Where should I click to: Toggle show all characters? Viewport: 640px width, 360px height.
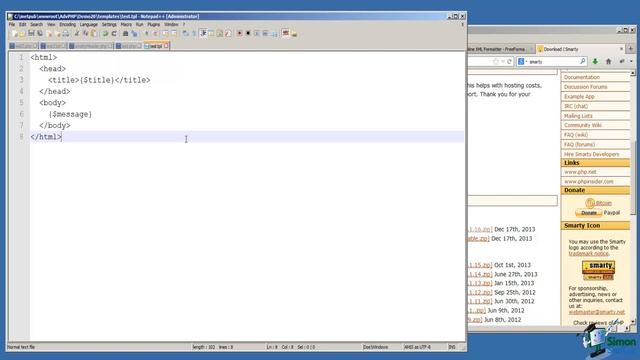pos(194,33)
